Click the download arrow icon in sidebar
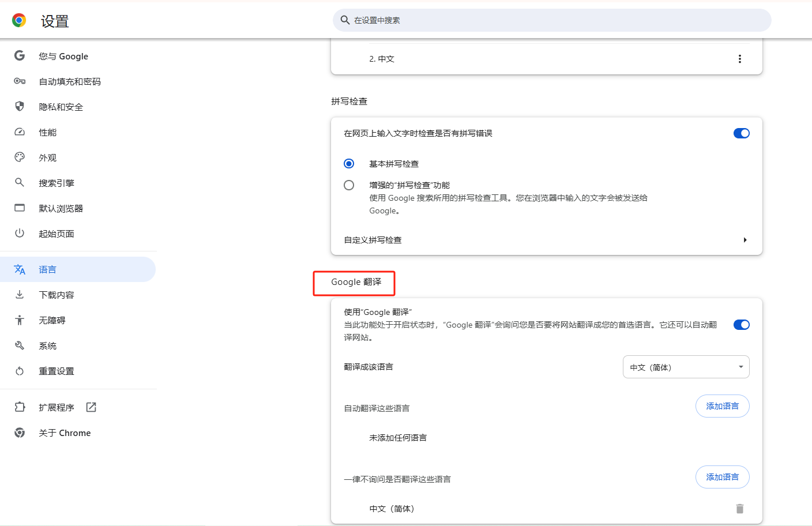Screen dimensions: 812x526 click(x=20, y=295)
